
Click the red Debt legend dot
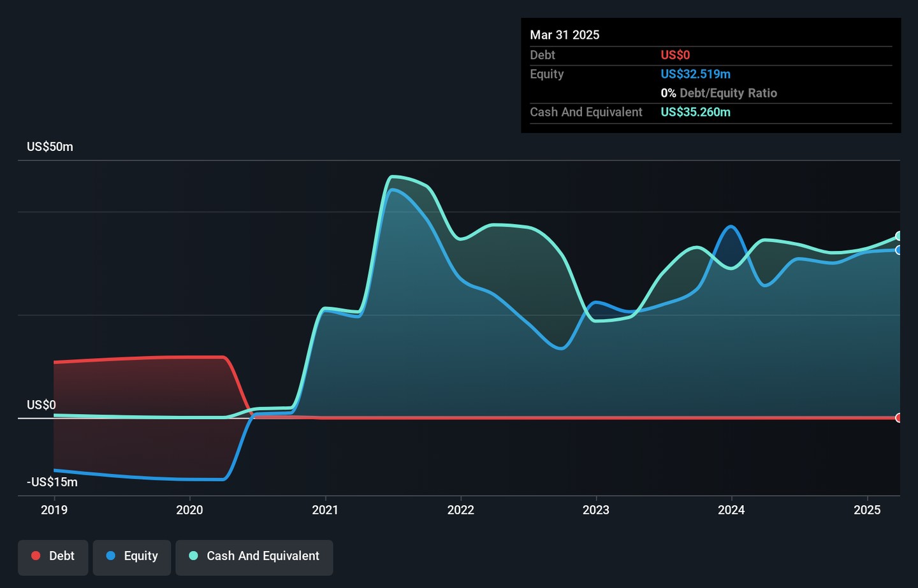(36, 556)
